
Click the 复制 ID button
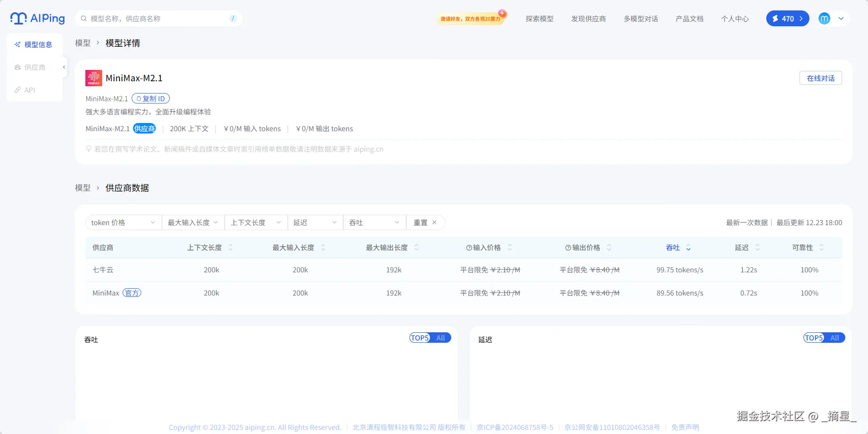click(151, 99)
